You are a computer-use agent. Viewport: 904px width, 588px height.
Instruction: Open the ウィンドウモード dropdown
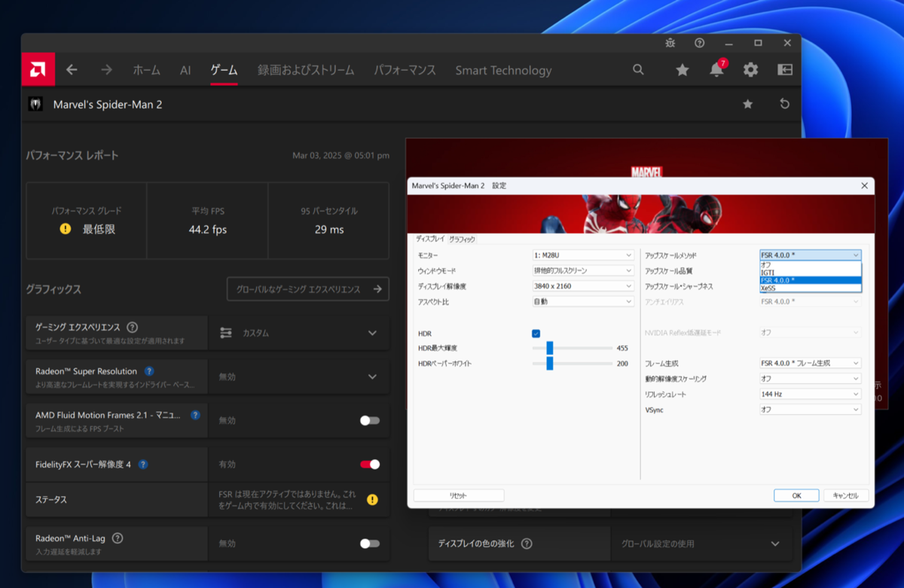(583, 270)
